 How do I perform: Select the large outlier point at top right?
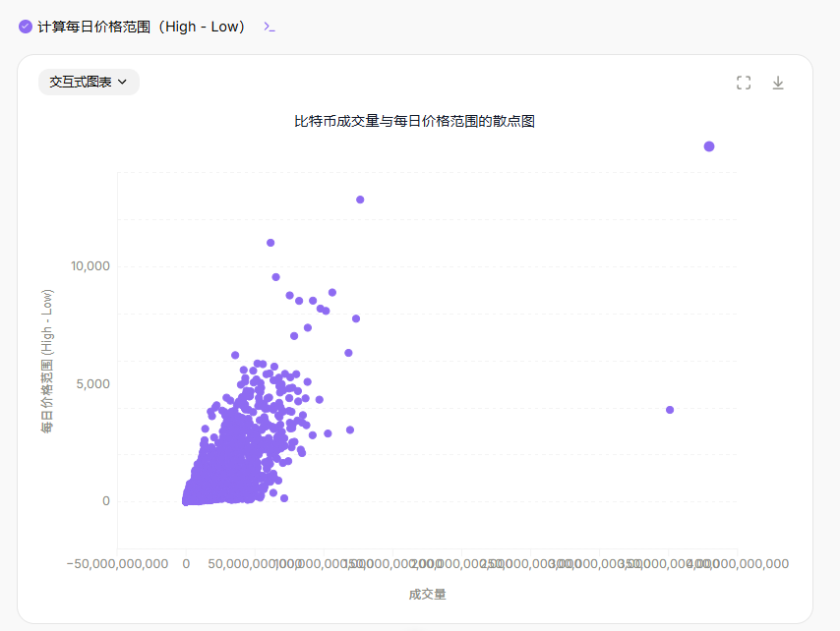coord(709,146)
